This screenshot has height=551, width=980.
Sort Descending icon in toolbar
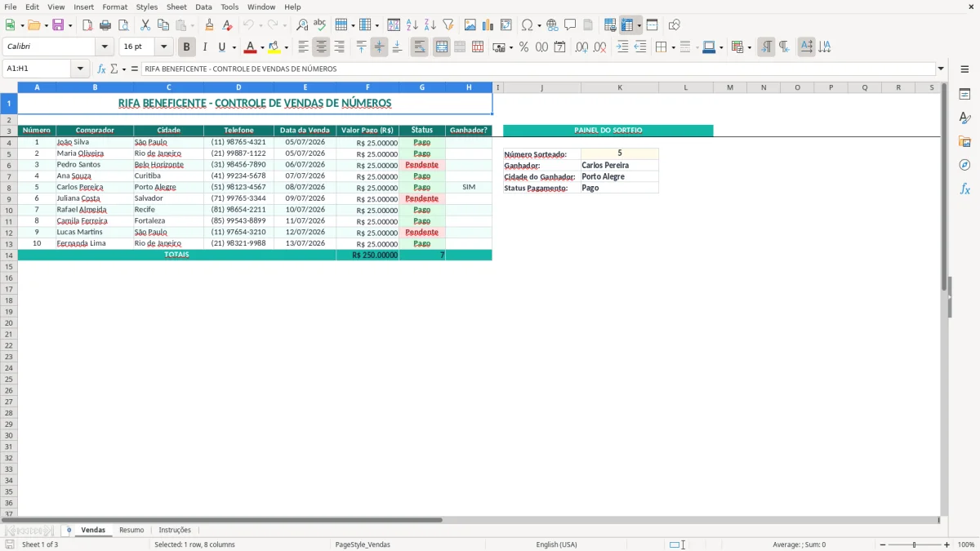(x=430, y=25)
